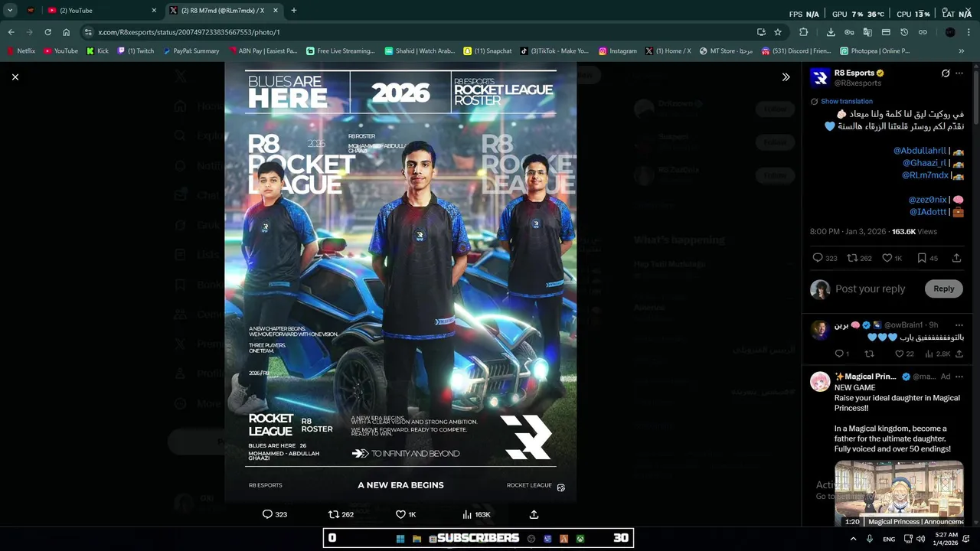Open the tab search dropdown arrow
980x551 pixels.
(10, 10)
